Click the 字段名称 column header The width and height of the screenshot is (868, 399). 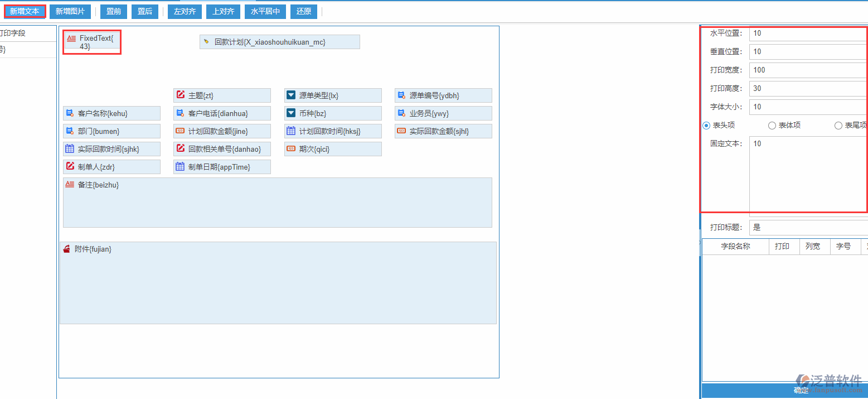pyautogui.click(x=735, y=247)
